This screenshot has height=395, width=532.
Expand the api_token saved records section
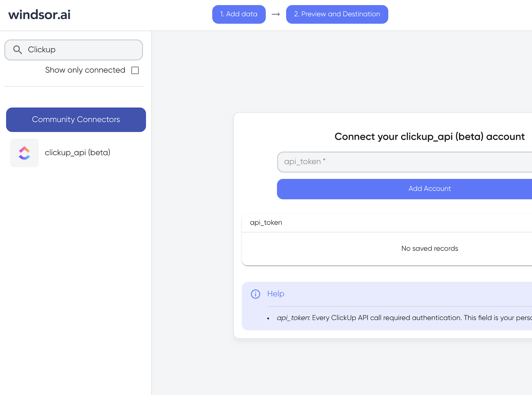[266, 222]
